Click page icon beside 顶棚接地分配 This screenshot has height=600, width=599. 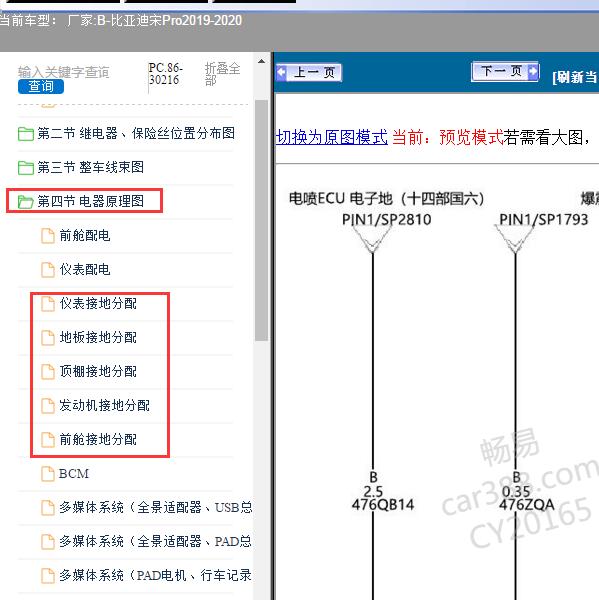click(x=48, y=372)
